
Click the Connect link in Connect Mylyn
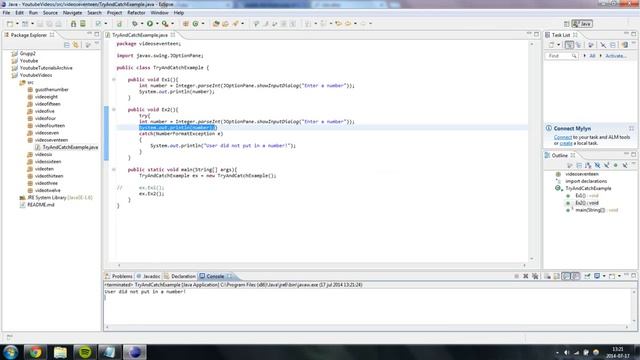(562, 137)
